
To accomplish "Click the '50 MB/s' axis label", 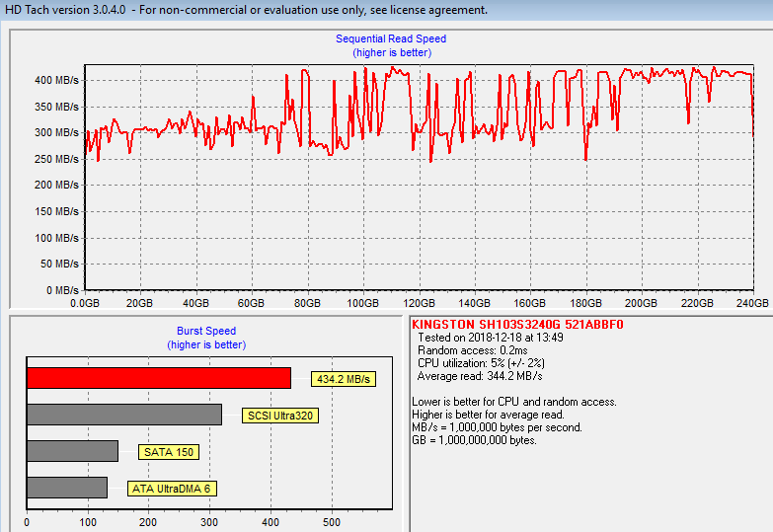I will point(59,264).
